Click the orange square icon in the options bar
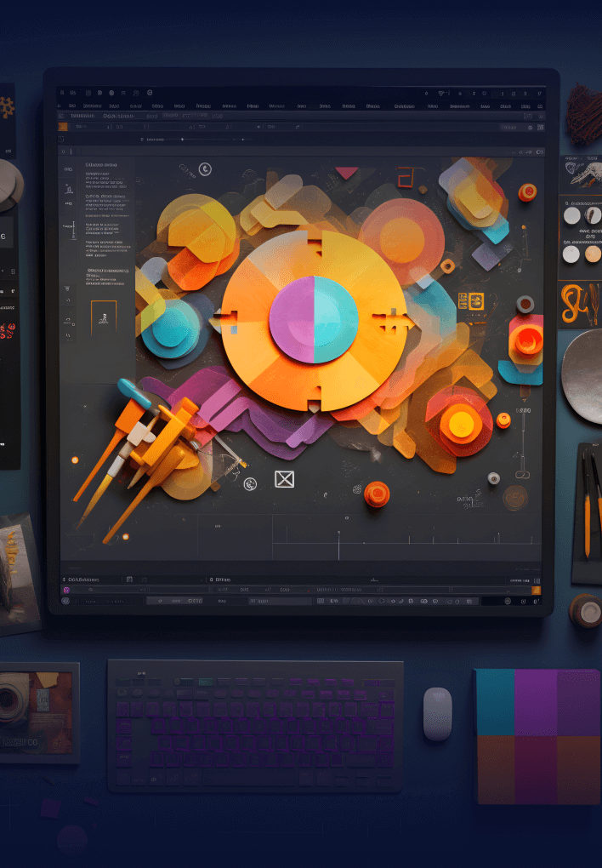The image size is (602, 868). (62, 127)
